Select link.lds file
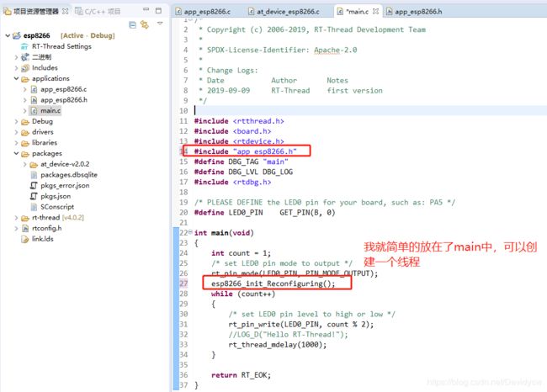The height and width of the screenshot is (392, 547). click(43, 239)
